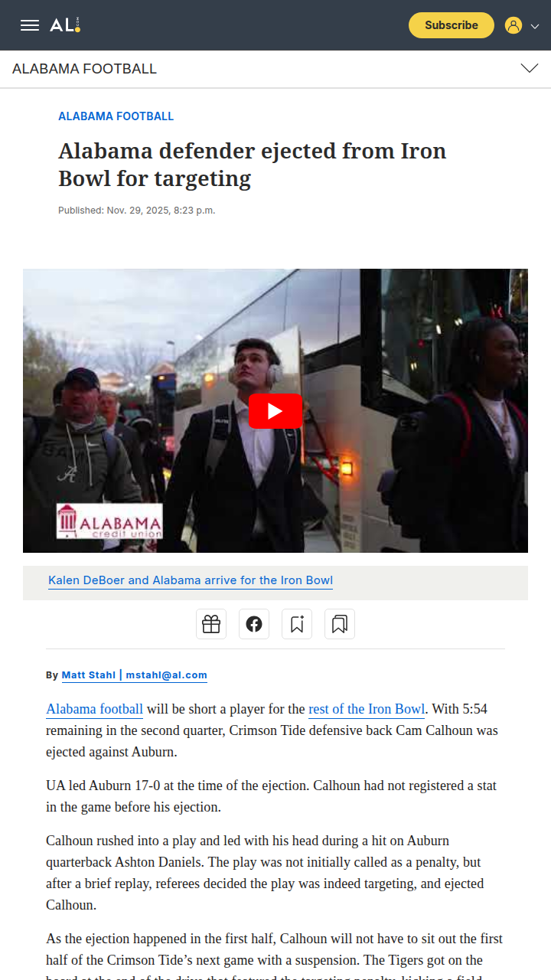Viewport: 551px width, 980px height.
Task: Follow the 'rest of the Iron Bowl' link
Action: tap(367, 709)
